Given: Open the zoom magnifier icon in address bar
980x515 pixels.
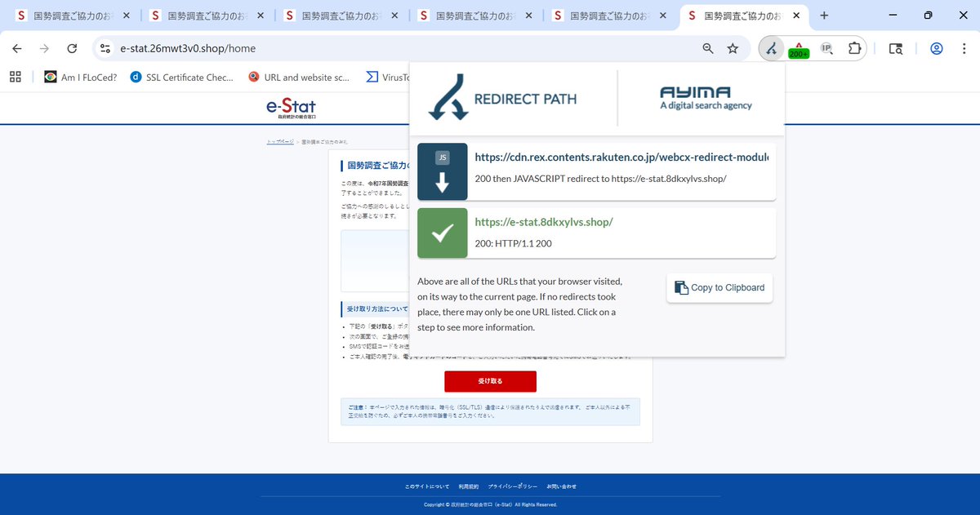Looking at the screenshot, I should point(708,48).
